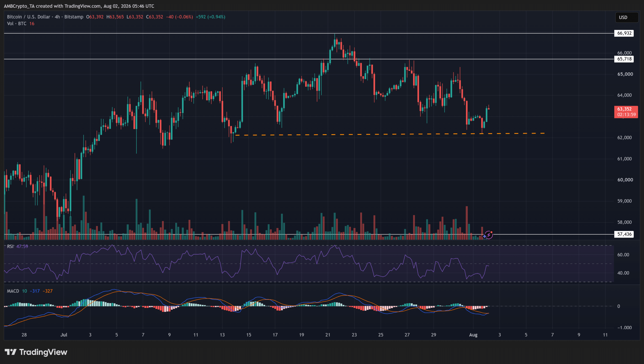The height and width of the screenshot is (364, 644).
Task: Click the 62,000 price axis label
Action: [624, 138]
